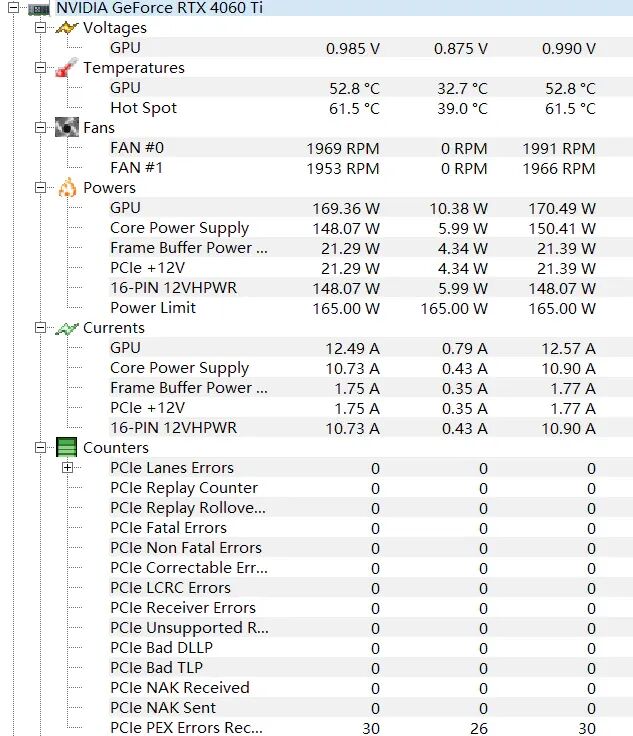Select the Voltages category label
Viewport: 633px width, 736px height.
coord(115,28)
